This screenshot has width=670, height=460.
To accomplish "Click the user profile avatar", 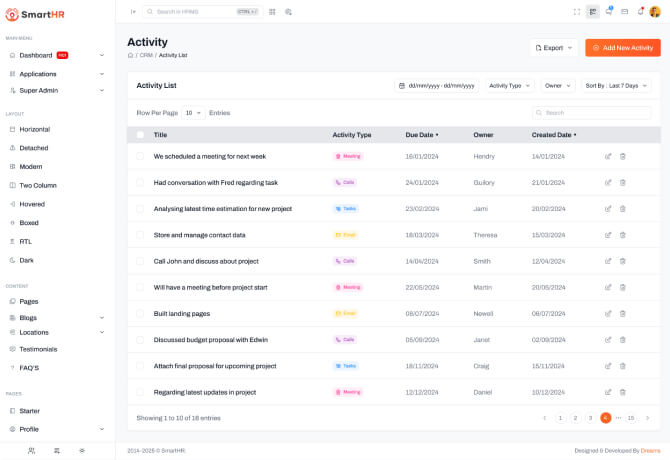I will coord(655,12).
